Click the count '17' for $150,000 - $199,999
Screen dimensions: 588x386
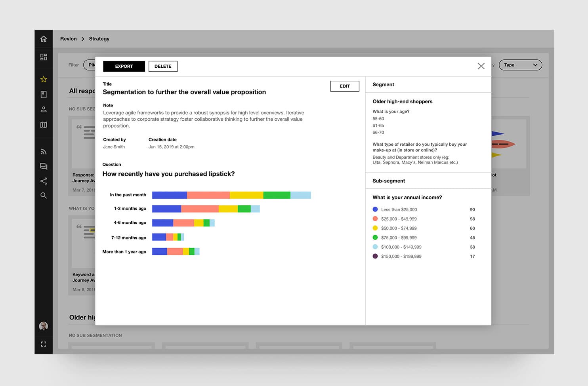(472, 257)
